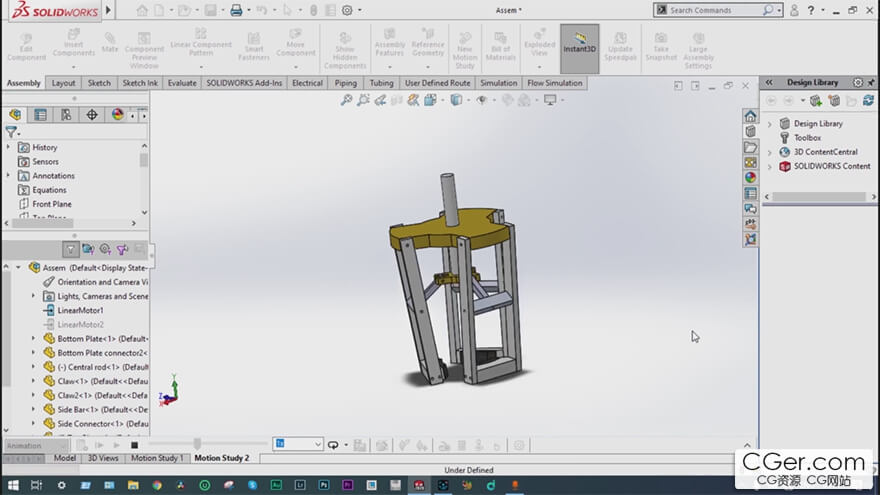Open the View Orientation icon
Image resolution: width=880 pixels, height=495 pixels.
point(430,100)
